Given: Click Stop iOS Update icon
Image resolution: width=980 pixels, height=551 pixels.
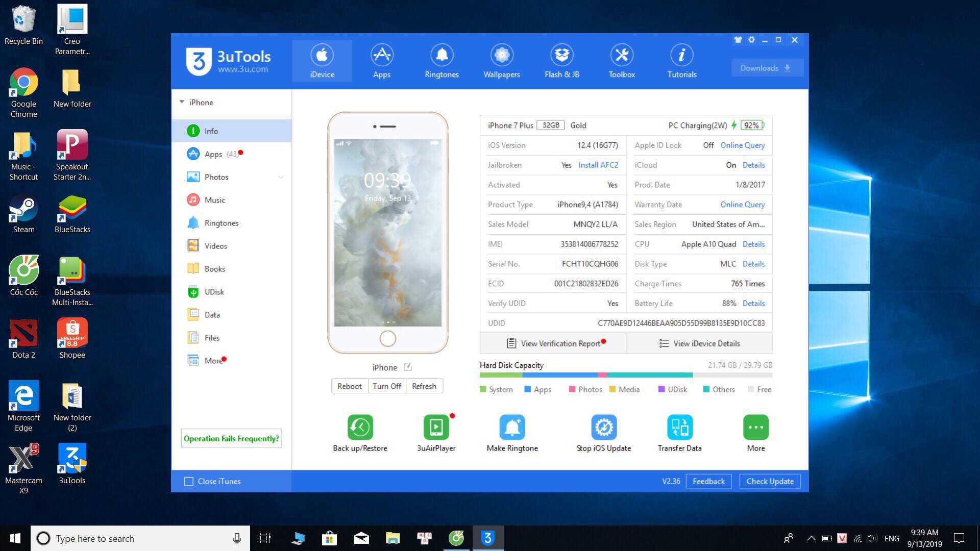Looking at the screenshot, I should (603, 428).
